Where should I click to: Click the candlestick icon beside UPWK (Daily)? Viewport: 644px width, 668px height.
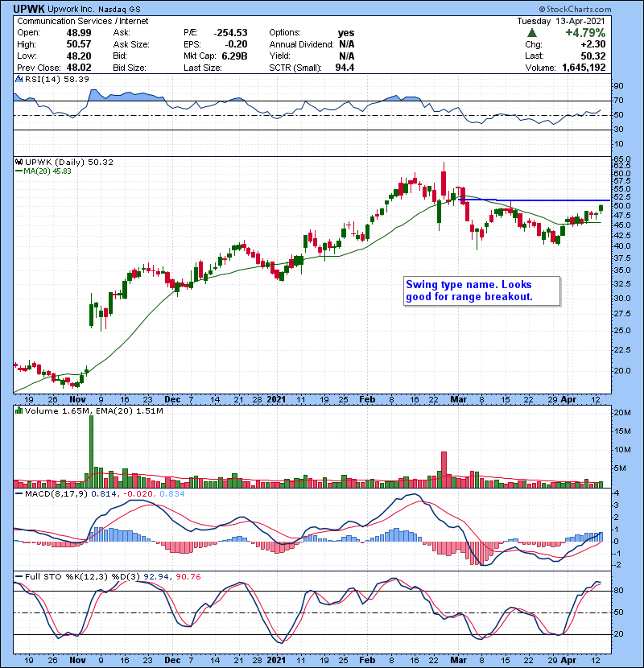(19, 162)
